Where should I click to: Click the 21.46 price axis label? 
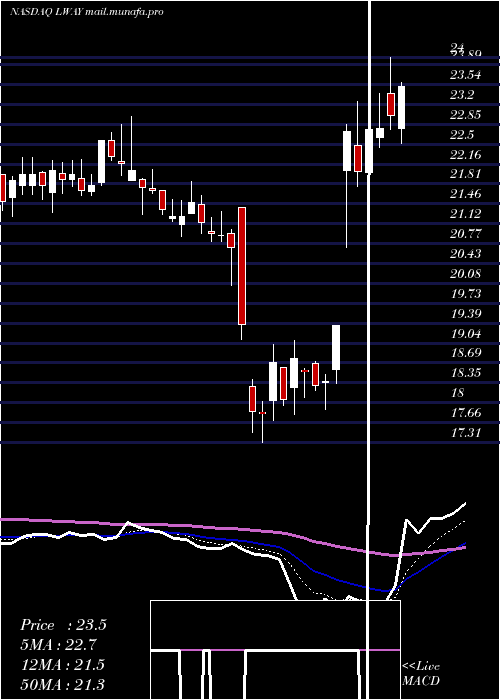(466, 194)
